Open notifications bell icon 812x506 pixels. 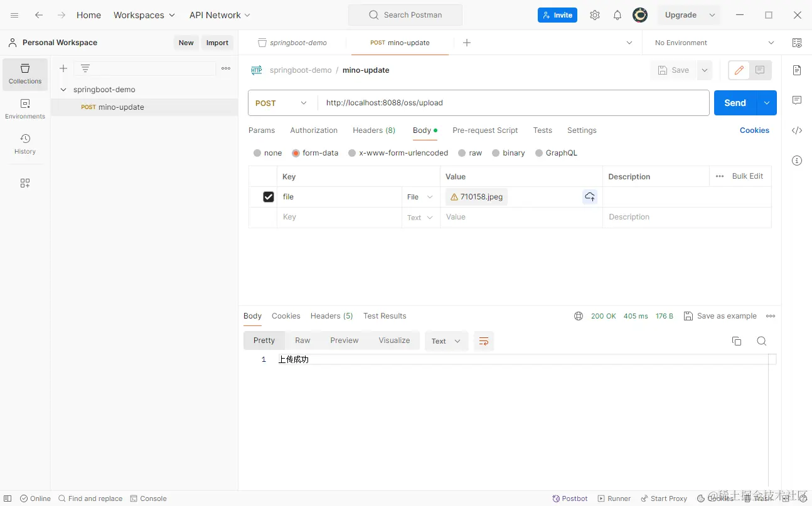pos(617,15)
